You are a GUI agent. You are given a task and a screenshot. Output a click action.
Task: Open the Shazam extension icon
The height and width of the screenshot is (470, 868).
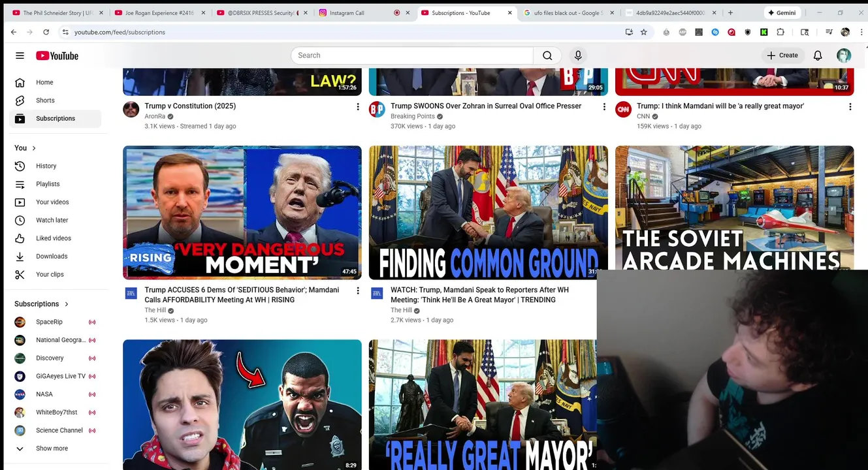(715, 32)
